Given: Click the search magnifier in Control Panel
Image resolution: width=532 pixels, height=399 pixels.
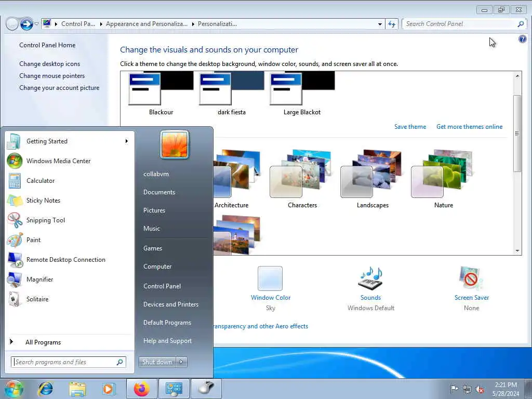Looking at the screenshot, I should pos(521,24).
